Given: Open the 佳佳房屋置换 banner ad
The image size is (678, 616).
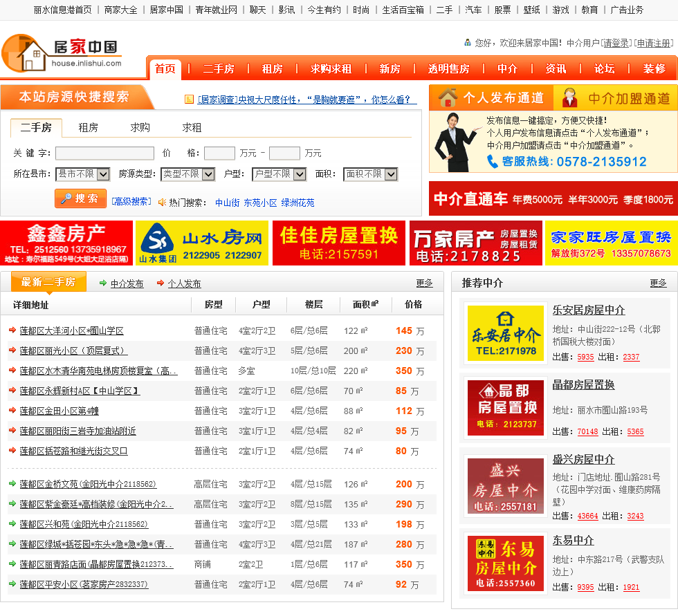Looking at the screenshot, I should tap(339, 243).
